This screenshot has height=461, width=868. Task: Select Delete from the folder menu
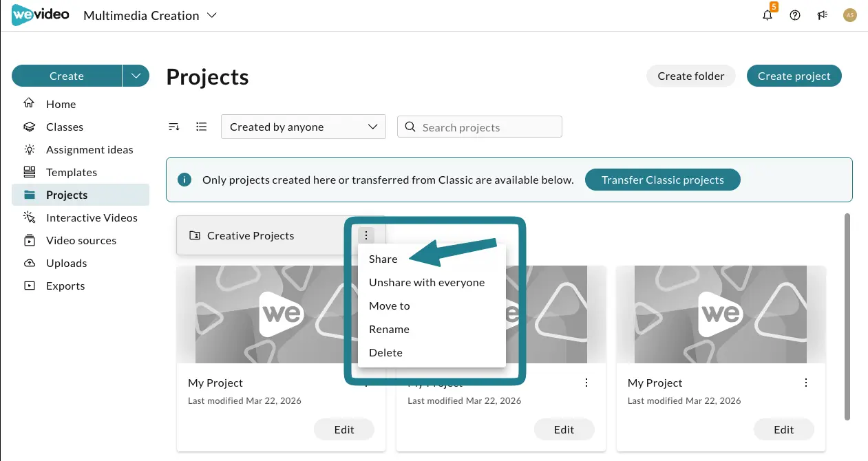pos(432,353)
